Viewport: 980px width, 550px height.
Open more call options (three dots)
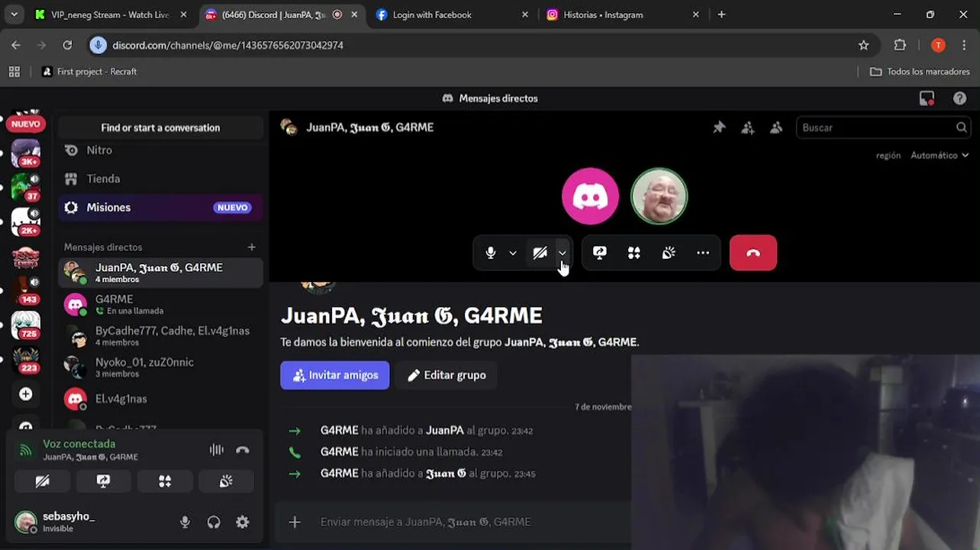click(703, 253)
